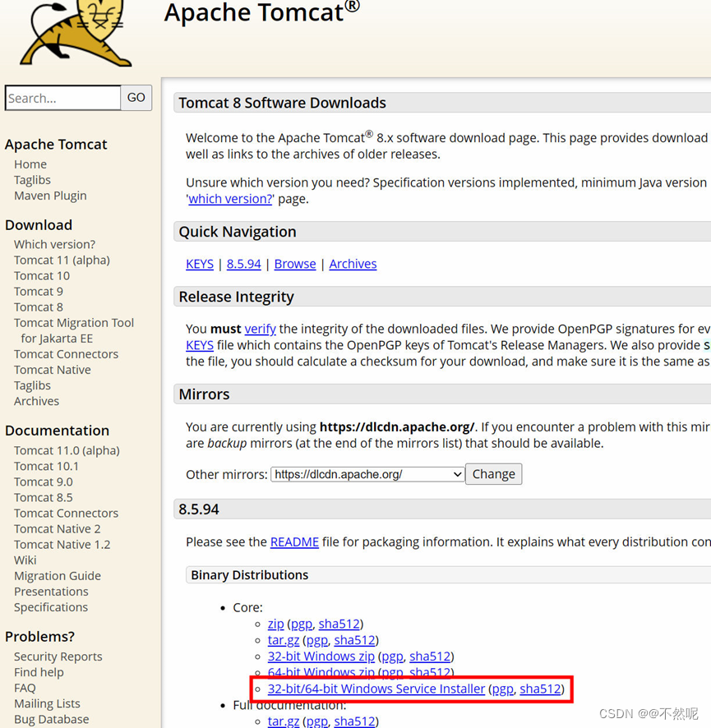The height and width of the screenshot is (728, 711).
Task: Open the Mailing Lists link
Action: click(47, 704)
